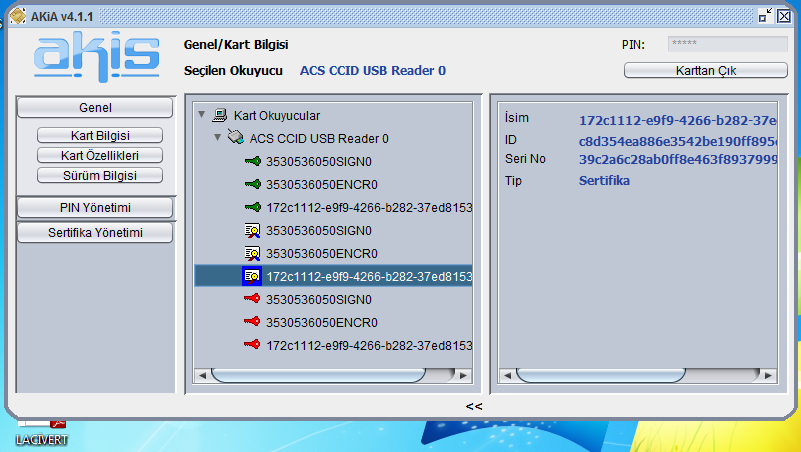Collapse the ACS CCID USB Reader 0 node
The width and height of the screenshot is (801, 452).
coord(217,138)
